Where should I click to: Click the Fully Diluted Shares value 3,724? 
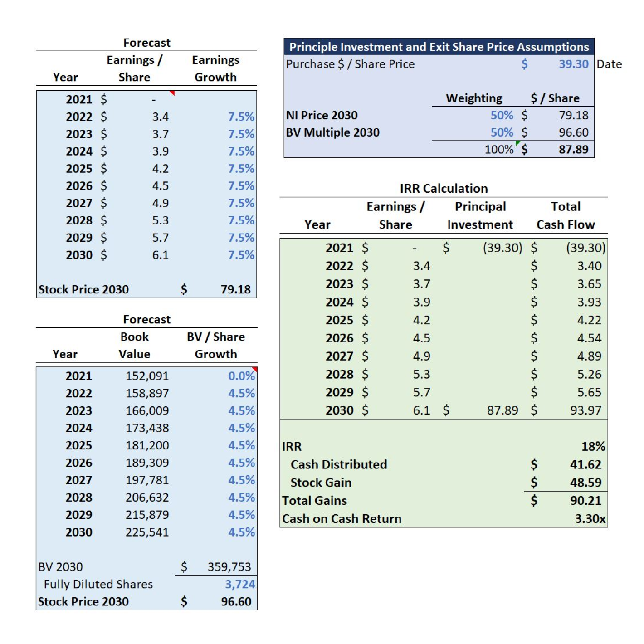(x=240, y=584)
